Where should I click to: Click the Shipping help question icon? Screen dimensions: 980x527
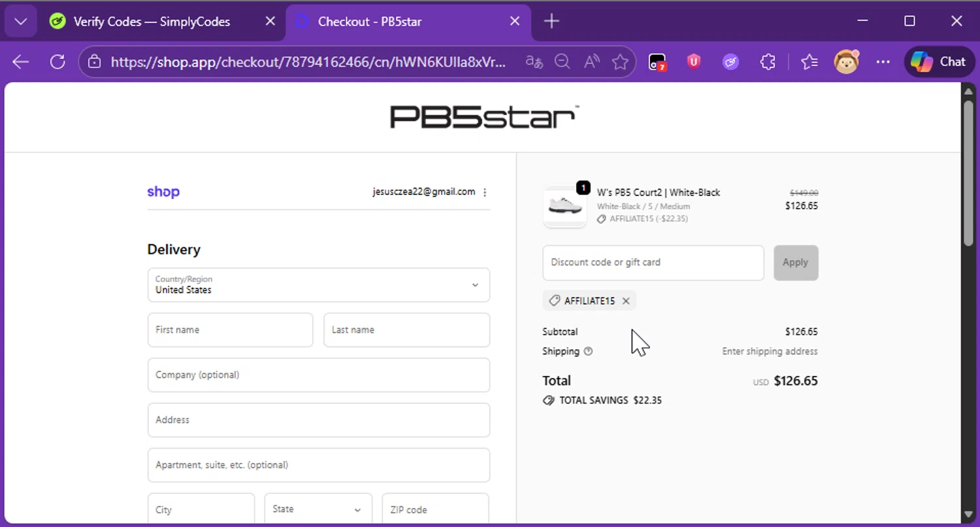(x=588, y=351)
